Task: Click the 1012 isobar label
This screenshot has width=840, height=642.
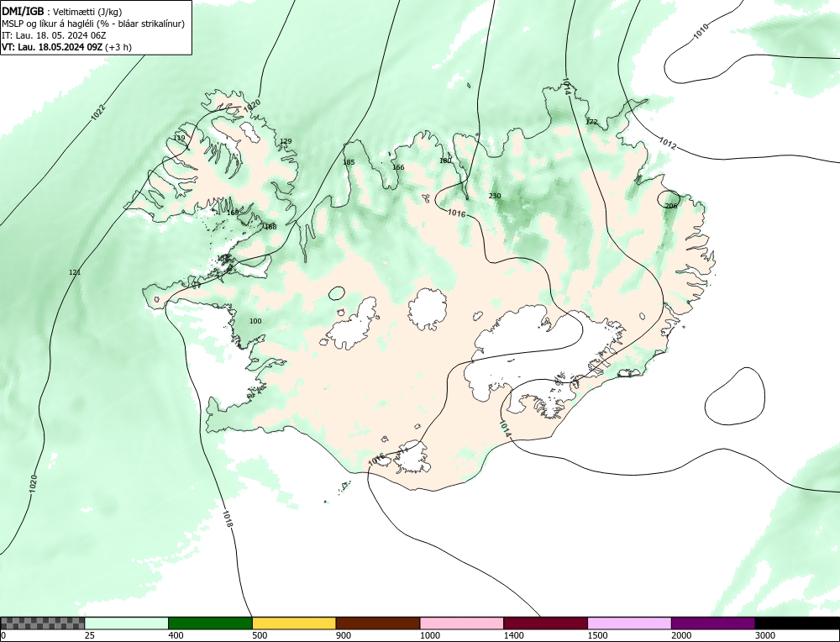Action: tap(667, 143)
